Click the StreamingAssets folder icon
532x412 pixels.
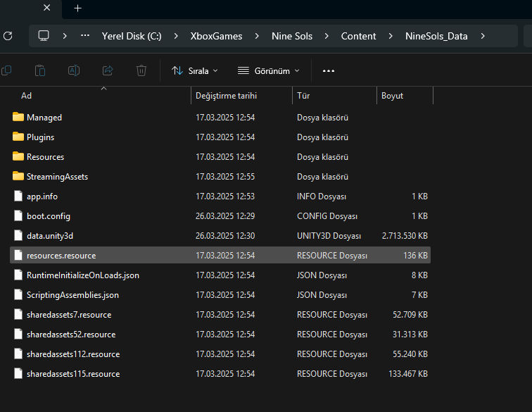(18, 176)
